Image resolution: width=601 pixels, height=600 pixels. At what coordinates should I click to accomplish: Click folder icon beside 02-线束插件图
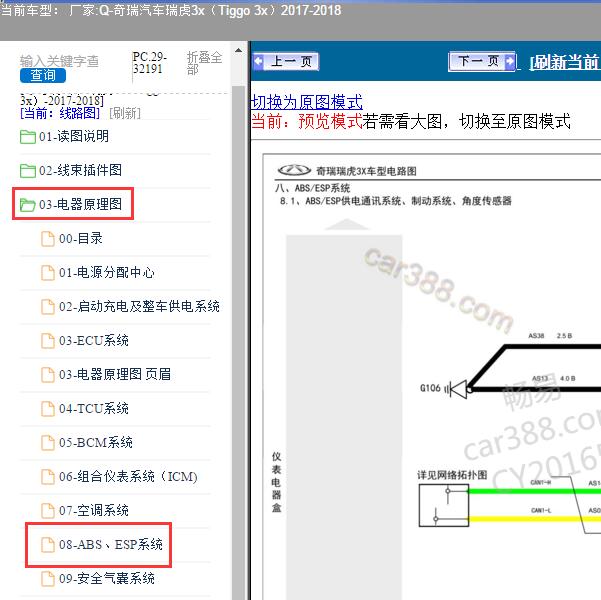pos(28,171)
